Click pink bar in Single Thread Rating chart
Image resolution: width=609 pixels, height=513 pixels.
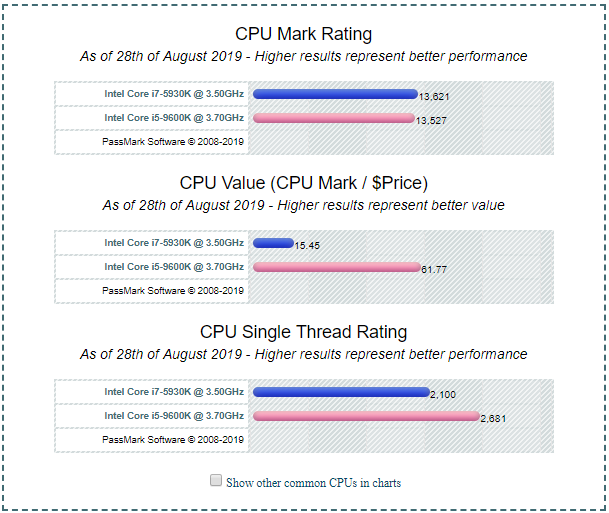pos(366,416)
